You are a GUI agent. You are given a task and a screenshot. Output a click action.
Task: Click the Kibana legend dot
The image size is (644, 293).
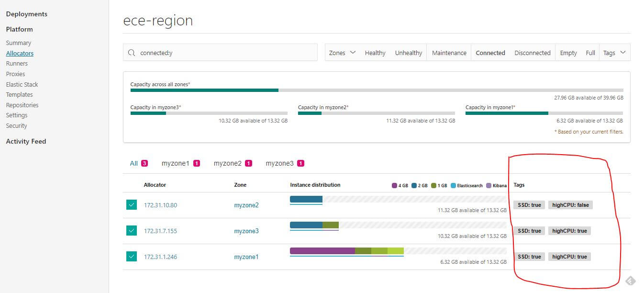pyautogui.click(x=489, y=185)
